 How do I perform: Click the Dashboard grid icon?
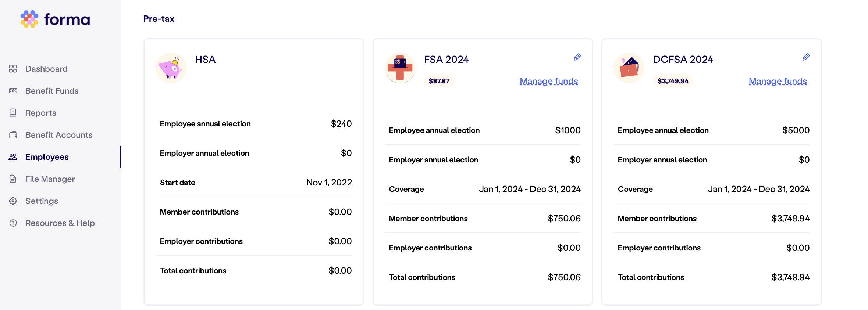[x=13, y=69]
